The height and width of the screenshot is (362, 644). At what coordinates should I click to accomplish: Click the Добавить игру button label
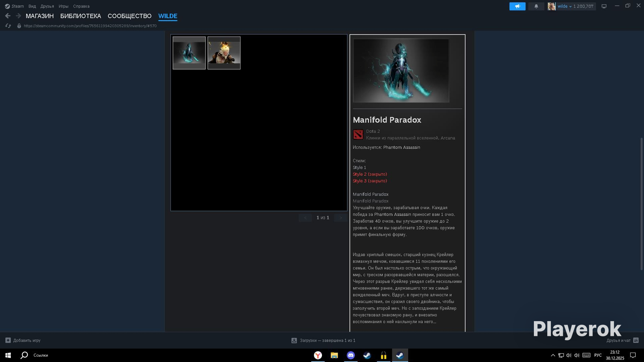click(x=27, y=340)
